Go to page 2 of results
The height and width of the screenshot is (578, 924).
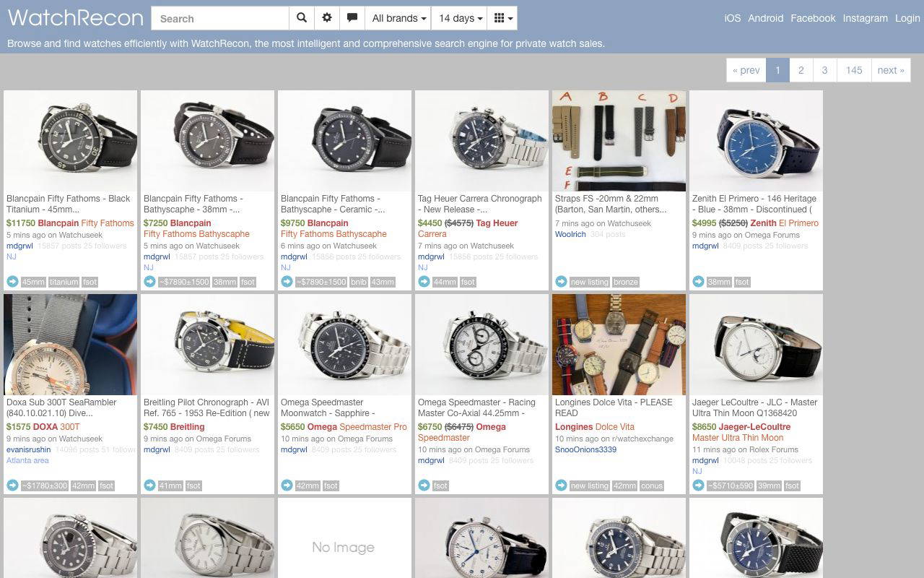801,70
